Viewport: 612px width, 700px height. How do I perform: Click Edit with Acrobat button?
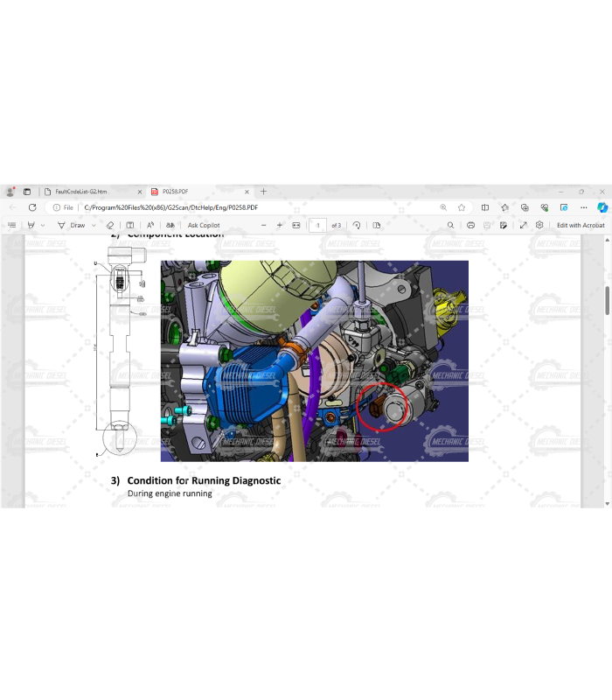(581, 225)
